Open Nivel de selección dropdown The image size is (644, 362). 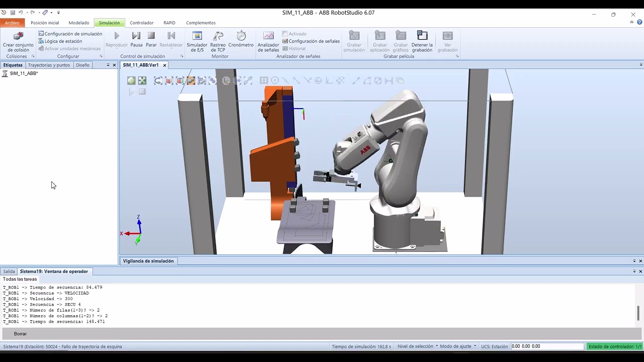[x=417, y=346]
